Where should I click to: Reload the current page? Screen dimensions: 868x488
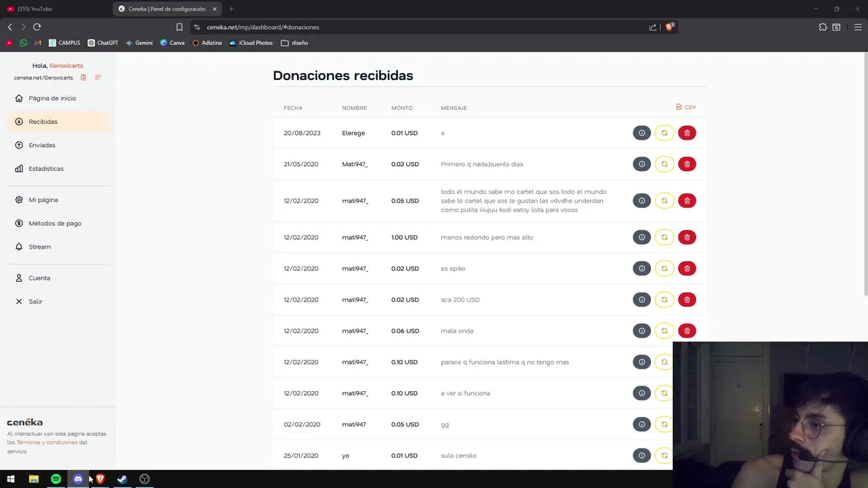[37, 27]
